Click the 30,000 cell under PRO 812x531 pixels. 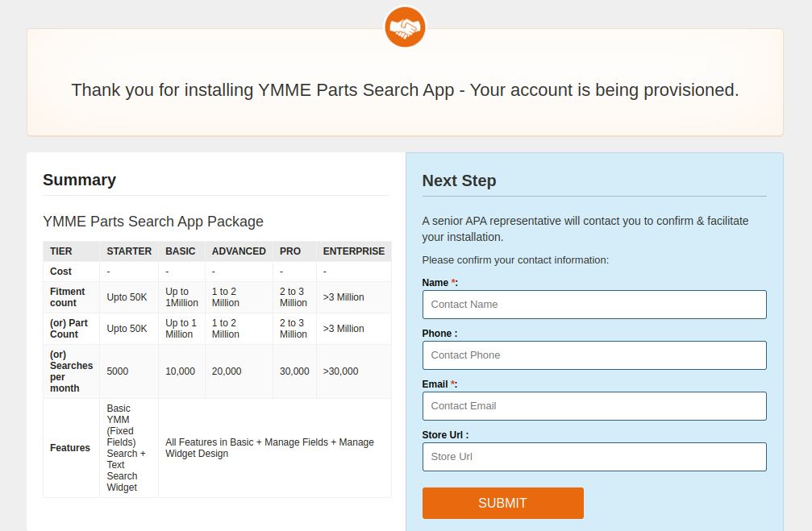[294, 371]
